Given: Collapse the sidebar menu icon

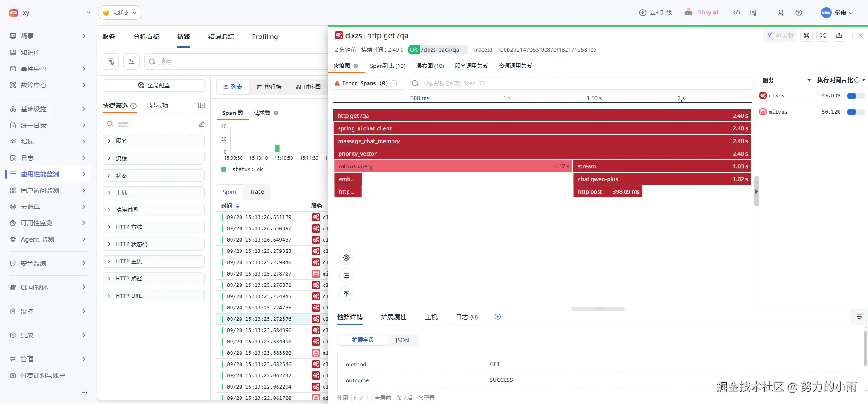Looking at the screenshot, I should [x=84, y=392].
